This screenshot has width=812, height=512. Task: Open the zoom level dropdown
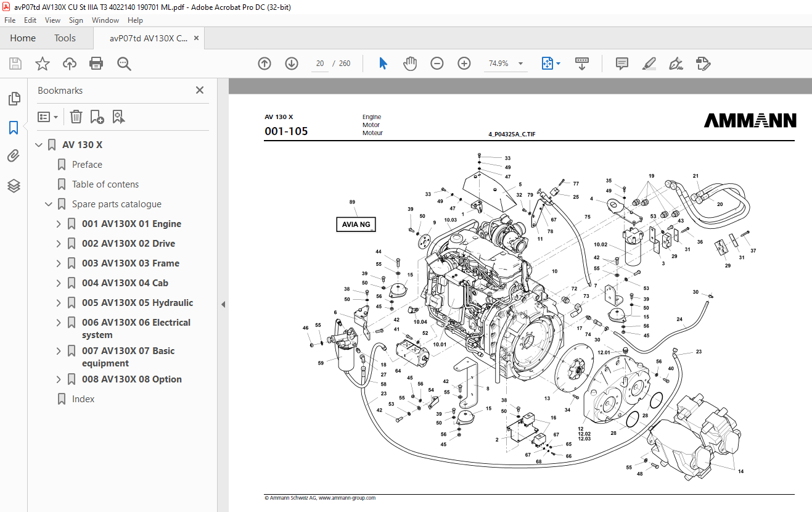(x=520, y=64)
